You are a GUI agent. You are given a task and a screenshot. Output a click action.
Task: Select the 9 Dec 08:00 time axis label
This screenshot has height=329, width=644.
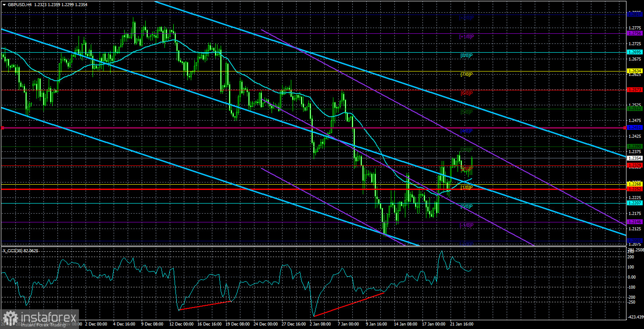pyautogui.click(x=151, y=324)
